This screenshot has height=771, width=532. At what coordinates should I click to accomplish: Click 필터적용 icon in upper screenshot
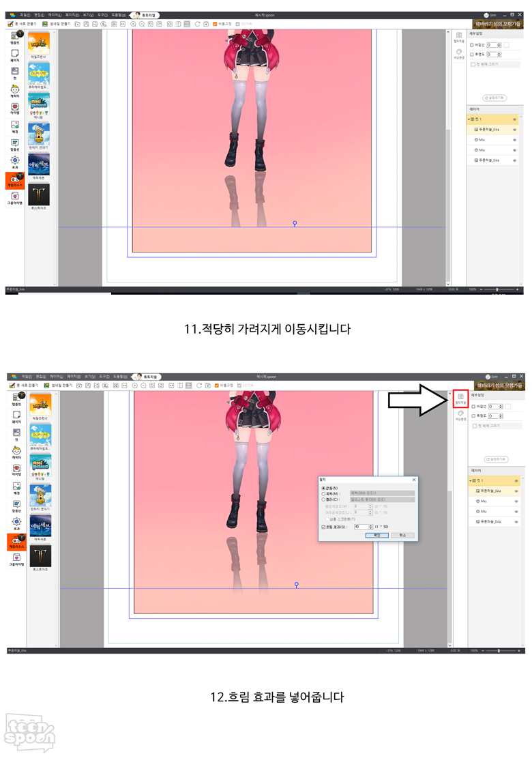(x=459, y=38)
